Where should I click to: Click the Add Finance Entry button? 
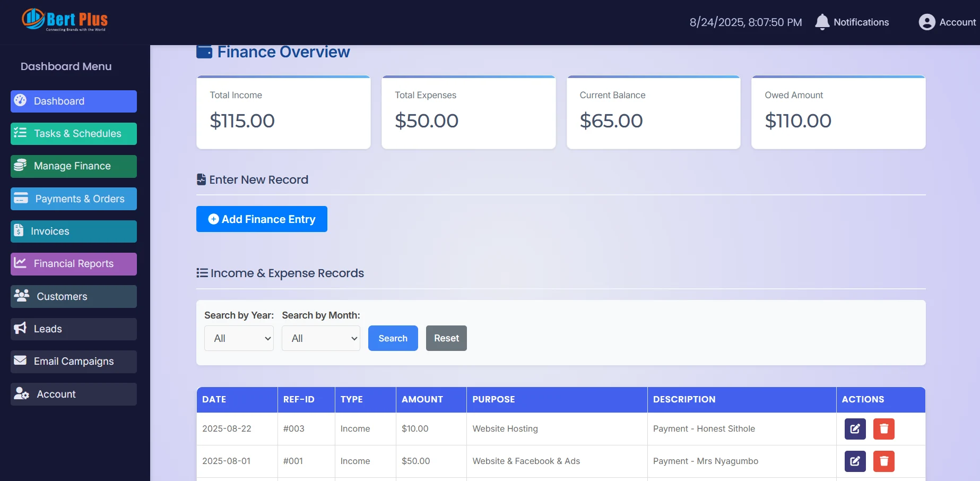click(261, 219)
